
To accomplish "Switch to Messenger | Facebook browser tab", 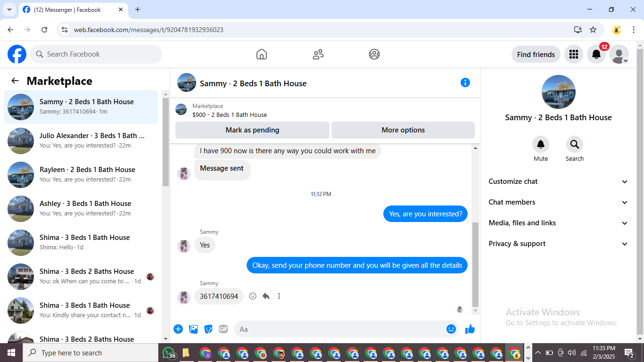I will (73, 10).
